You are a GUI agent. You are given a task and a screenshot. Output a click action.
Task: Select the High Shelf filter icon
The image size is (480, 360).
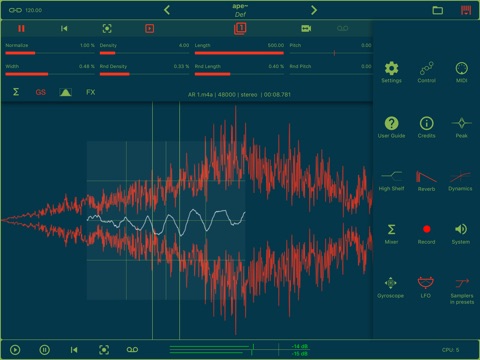coord(391,176)
